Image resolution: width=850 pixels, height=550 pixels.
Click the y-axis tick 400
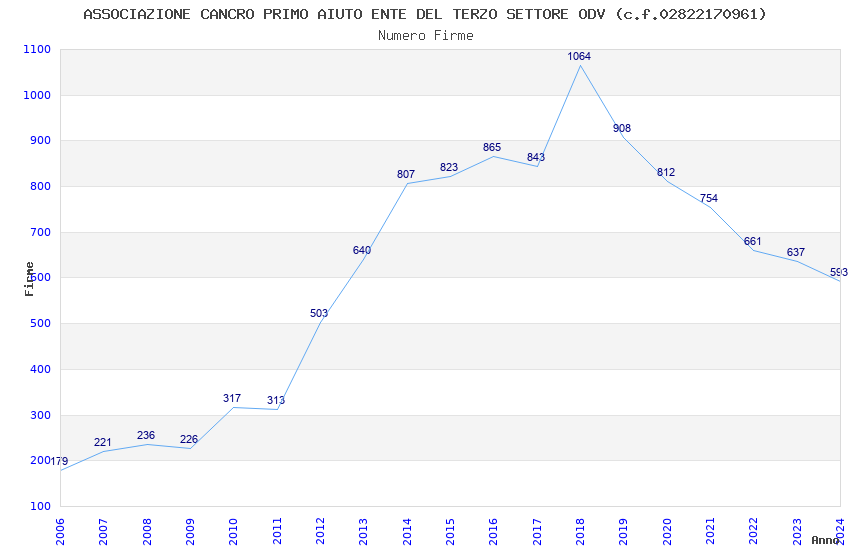point(40,369)
